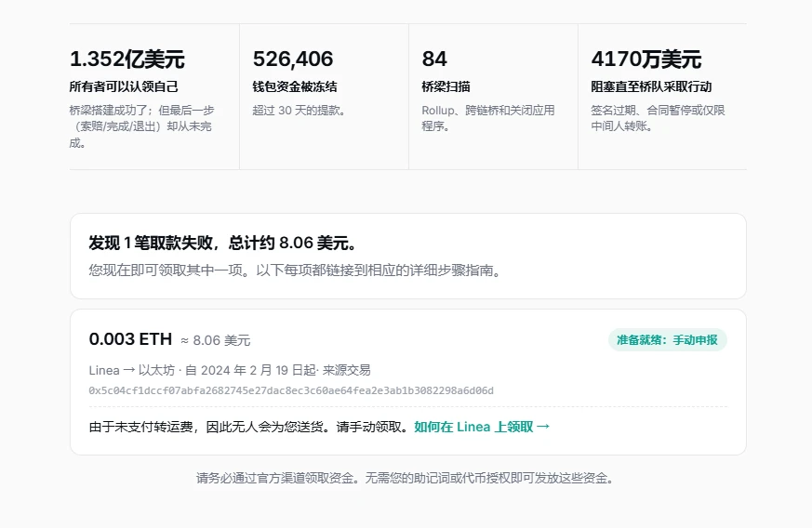Click the 请务必通过官方渠道领取资金 footer note
The image size is (812, 528).
click(x=405, y=478)
